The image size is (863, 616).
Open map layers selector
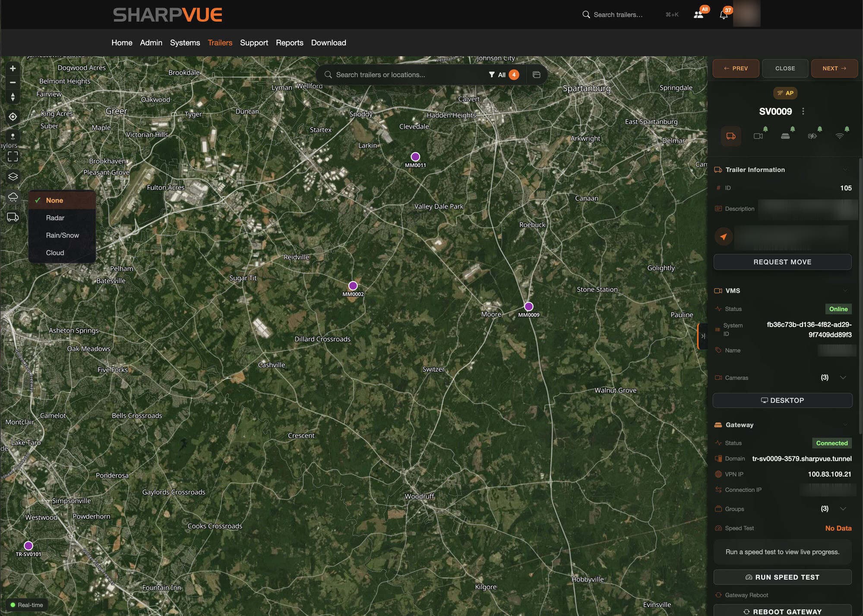point(13,177)
